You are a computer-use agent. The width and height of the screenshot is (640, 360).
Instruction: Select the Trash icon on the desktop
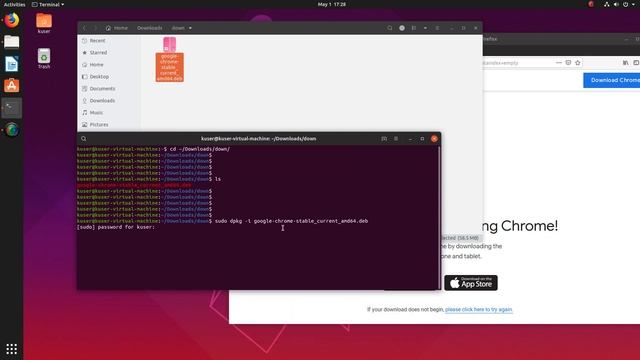coord(44,58)
